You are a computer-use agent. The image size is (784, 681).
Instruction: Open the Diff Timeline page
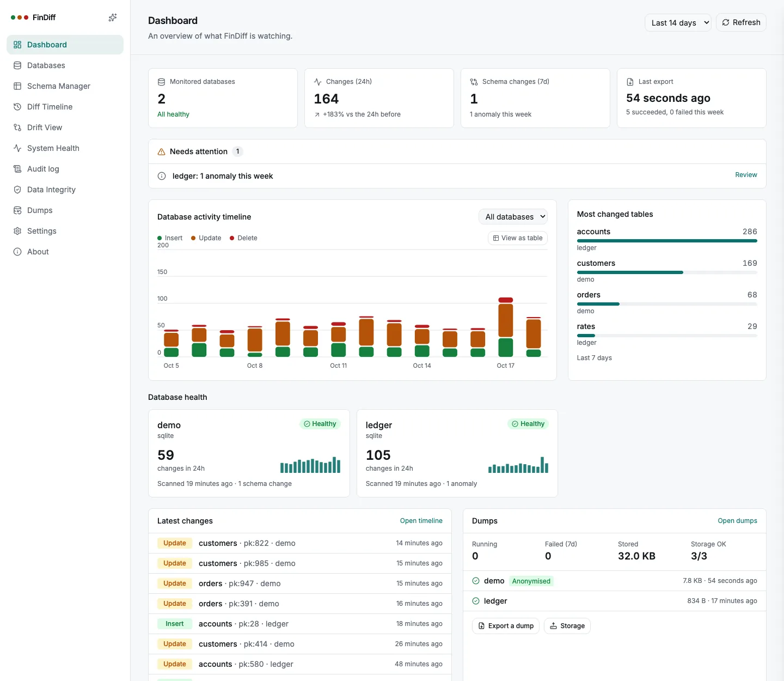(65, 107)
